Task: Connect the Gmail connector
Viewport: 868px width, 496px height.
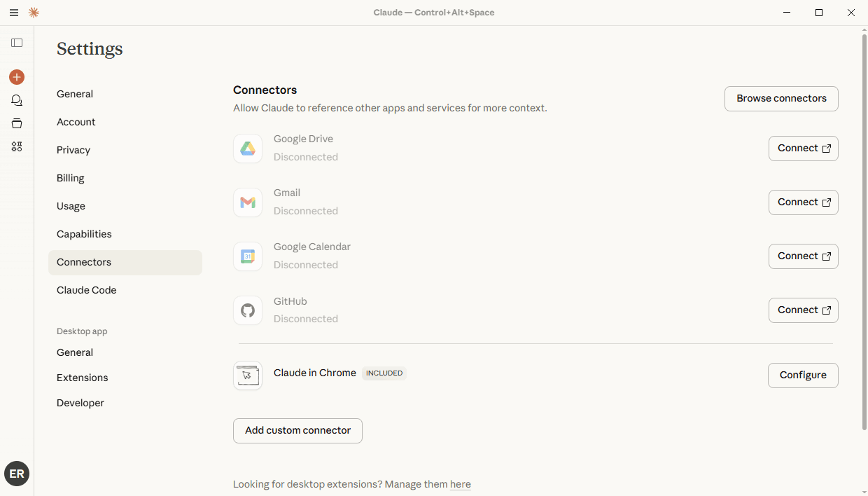Action: pos(803,202)
